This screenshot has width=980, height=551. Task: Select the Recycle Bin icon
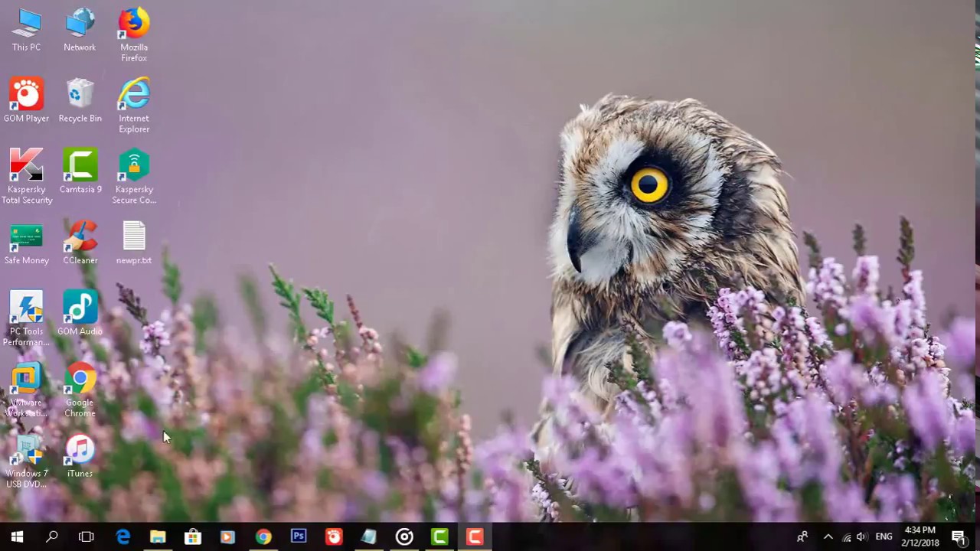(80, 101)
